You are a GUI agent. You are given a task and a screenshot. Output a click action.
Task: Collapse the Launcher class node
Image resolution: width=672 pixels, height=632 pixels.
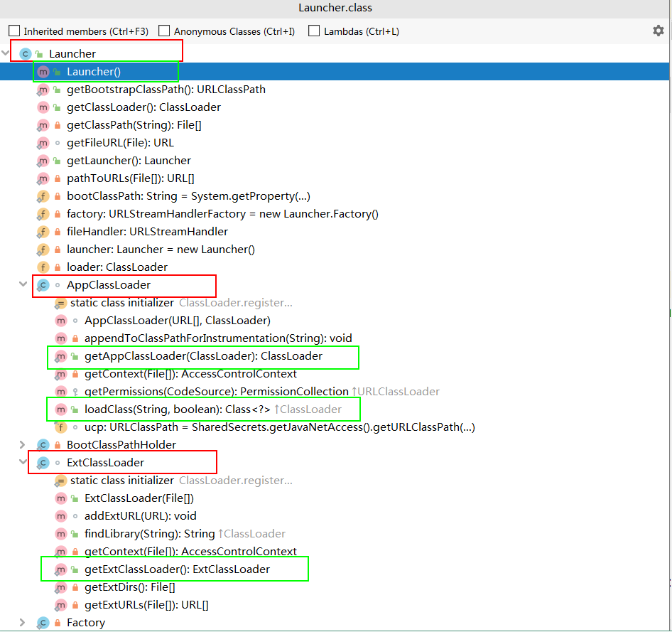6,53
